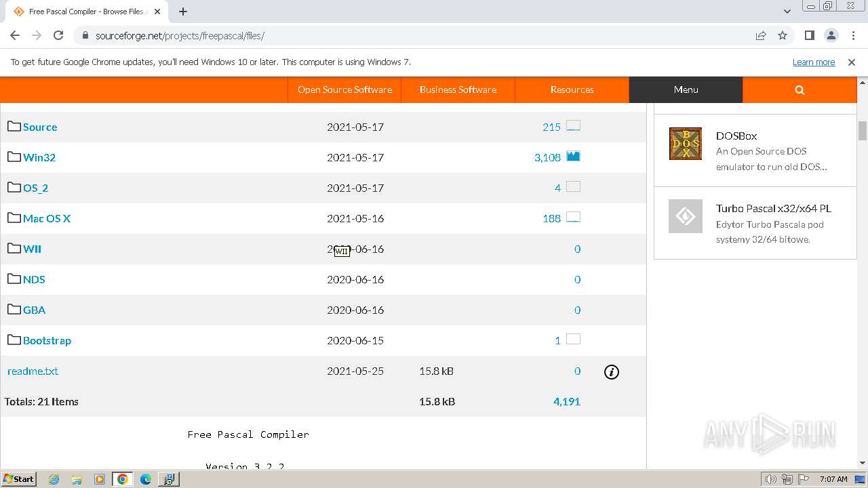
Task: Open the Business Software menu
Action: tap(458, 89)
